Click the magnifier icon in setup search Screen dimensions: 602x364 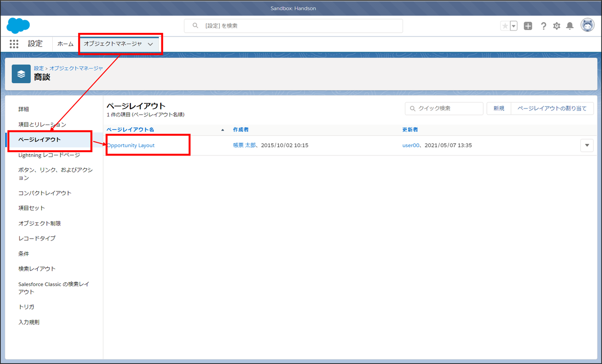point(195,26)
